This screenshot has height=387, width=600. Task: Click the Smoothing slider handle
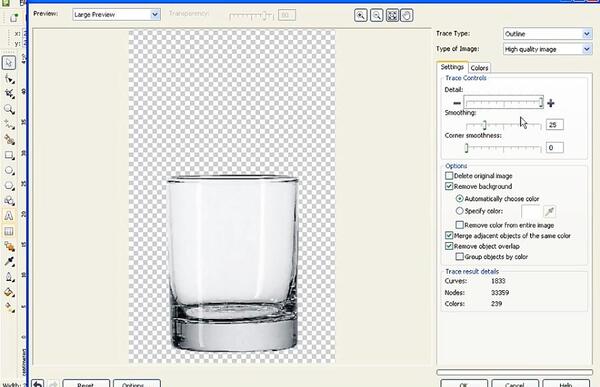484,125
